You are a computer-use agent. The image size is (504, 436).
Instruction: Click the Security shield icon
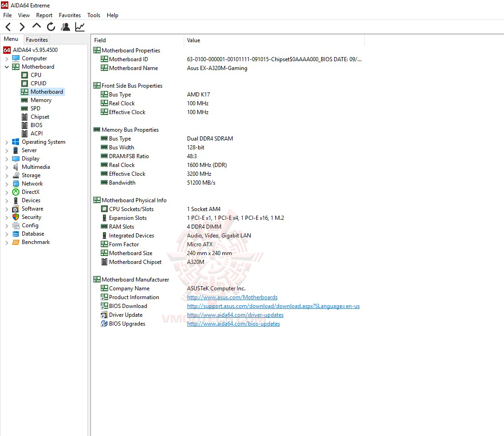[x=16, y=217]
